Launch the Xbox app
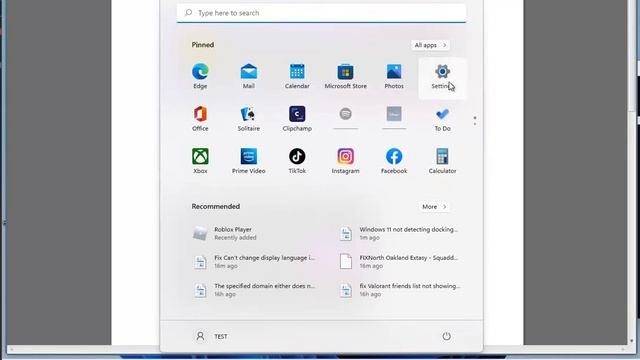The image size is (640, 360). (x=200, y=162)
